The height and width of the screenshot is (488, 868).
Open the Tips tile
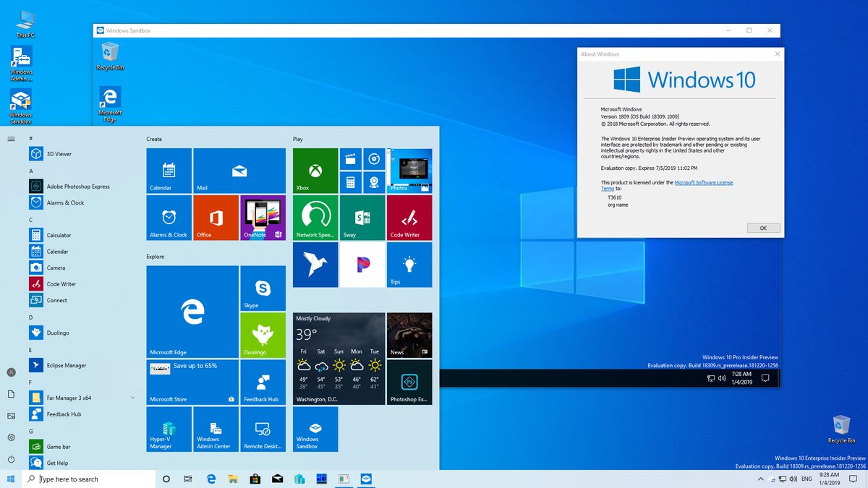(x=409, y=265)
